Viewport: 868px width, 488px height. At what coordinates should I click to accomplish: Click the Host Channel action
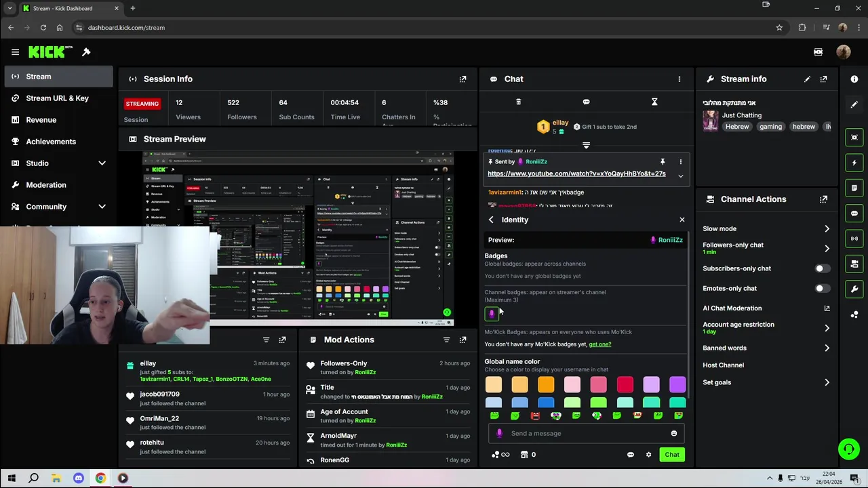pos(723,365)
